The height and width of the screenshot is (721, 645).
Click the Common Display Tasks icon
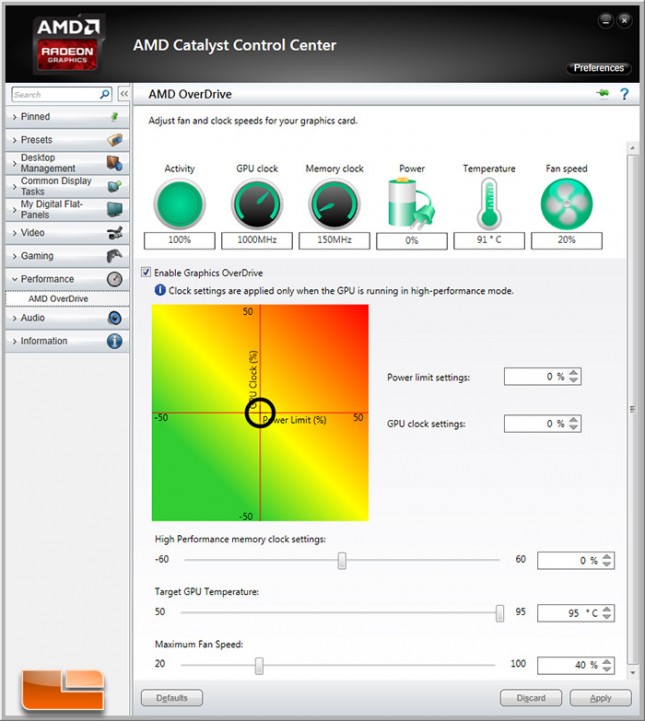[x=114, y=186]
